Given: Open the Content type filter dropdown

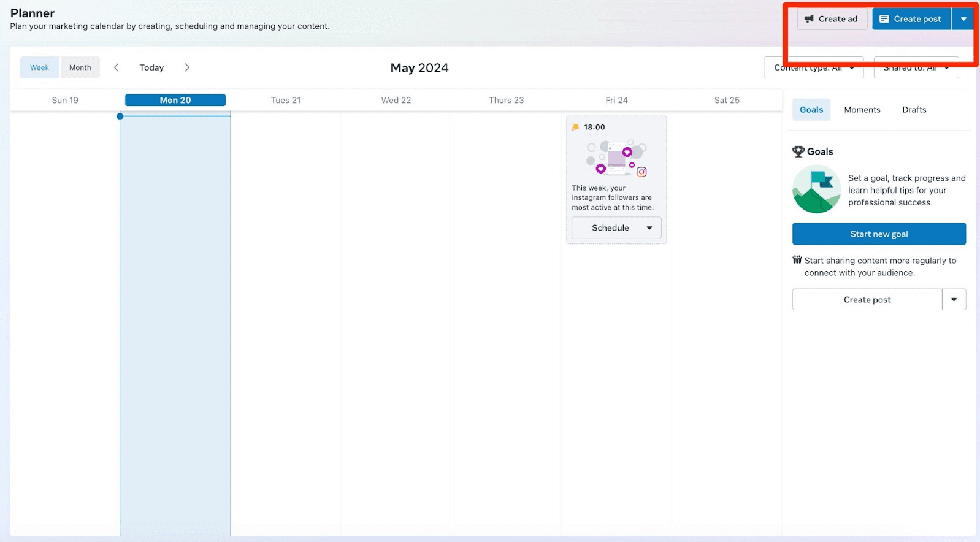Looking at the screenshot, I should [813, 68].
